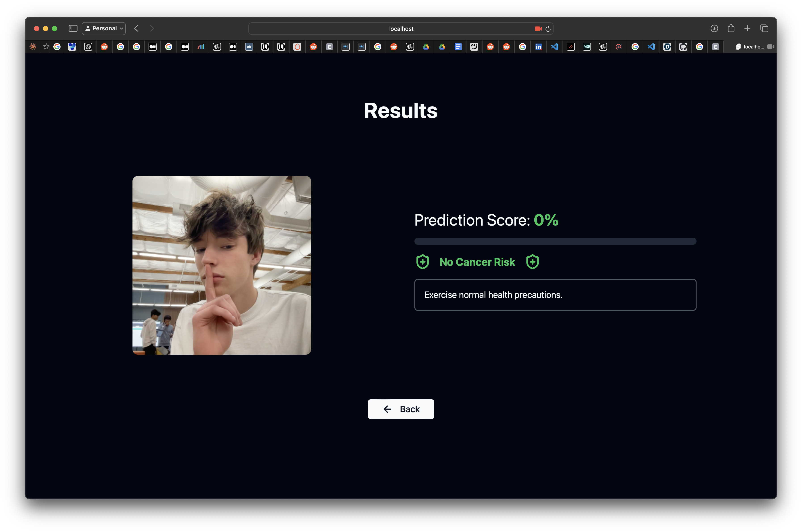Click the forward navigation chevron
The height and width of the screenshot is (532, 802).
tap(152, 29)
